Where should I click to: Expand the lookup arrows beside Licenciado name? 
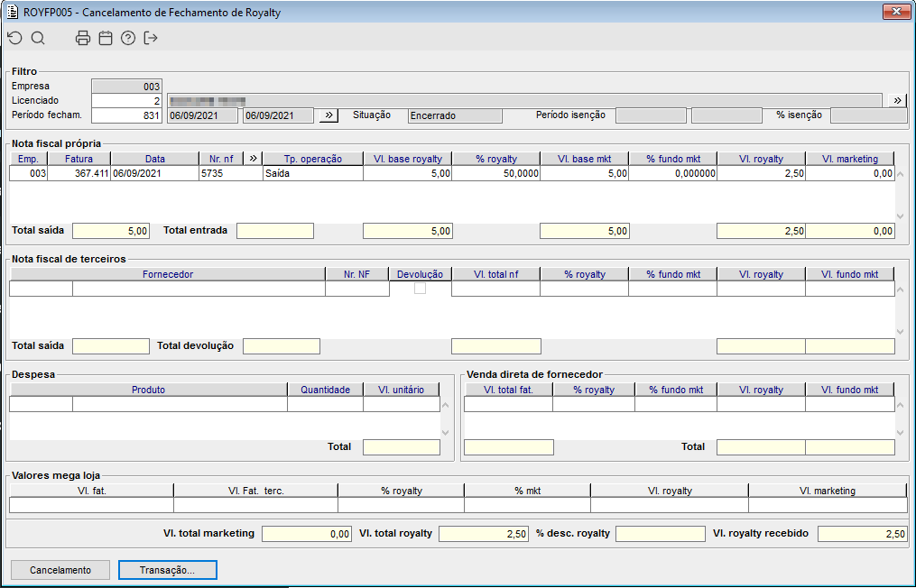[898, 100]
